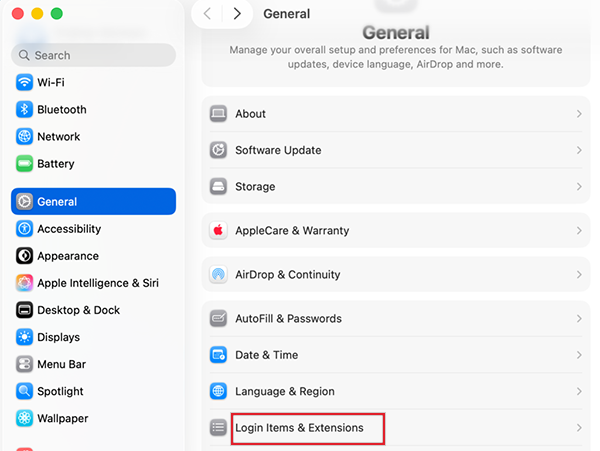Image resolution: width=600 pixels, height=451 pixels.
Task: Click the Accessibility icon
Action: tap(24, 229)
